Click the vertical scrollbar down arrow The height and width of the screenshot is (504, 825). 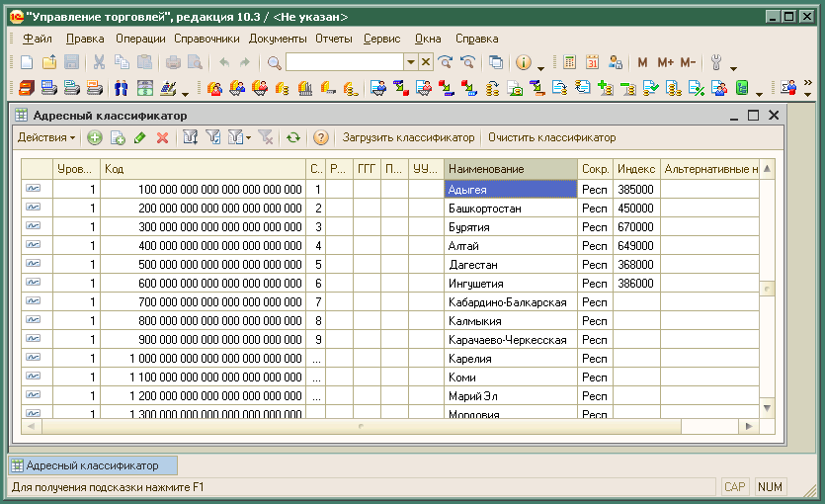point(767,406)
